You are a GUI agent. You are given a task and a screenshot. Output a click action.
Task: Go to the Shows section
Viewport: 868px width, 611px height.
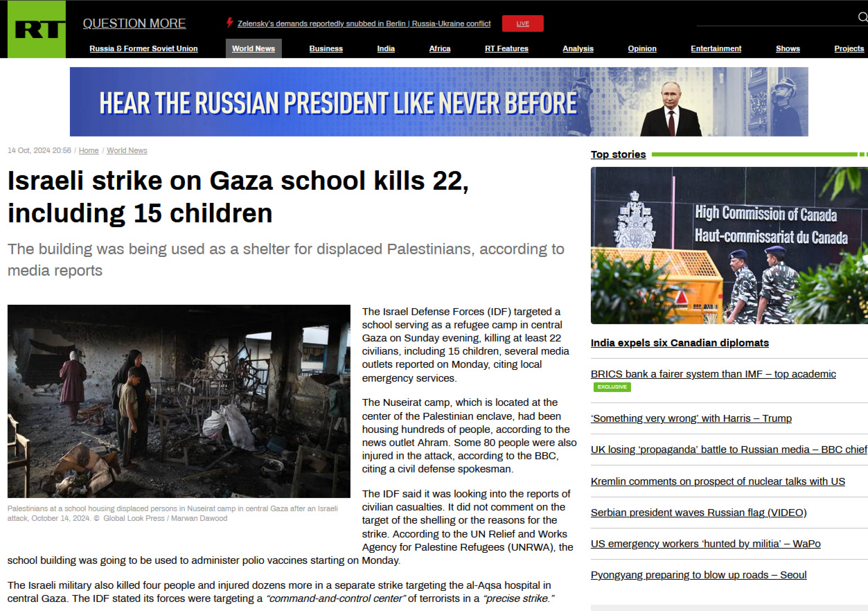(788, 48)
